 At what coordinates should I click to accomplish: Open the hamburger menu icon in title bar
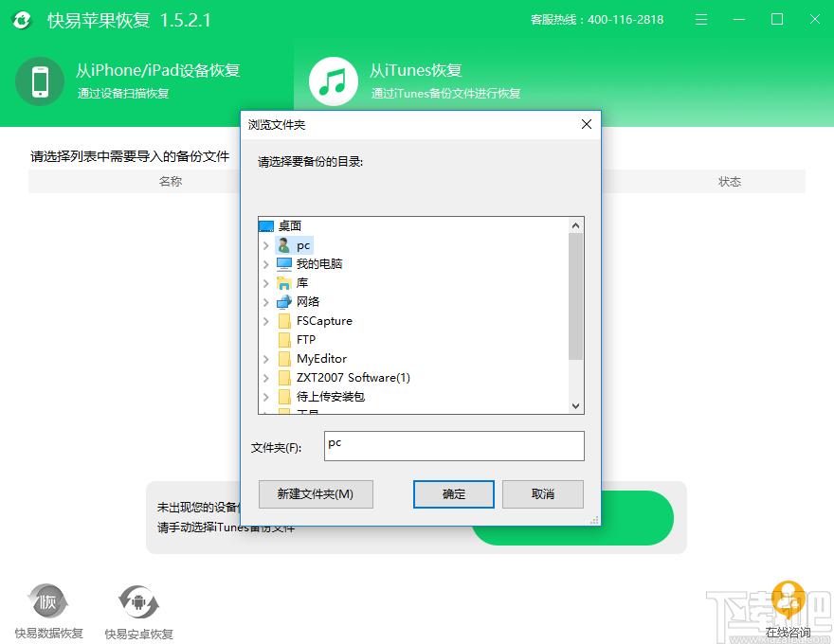tap(701, 20)
